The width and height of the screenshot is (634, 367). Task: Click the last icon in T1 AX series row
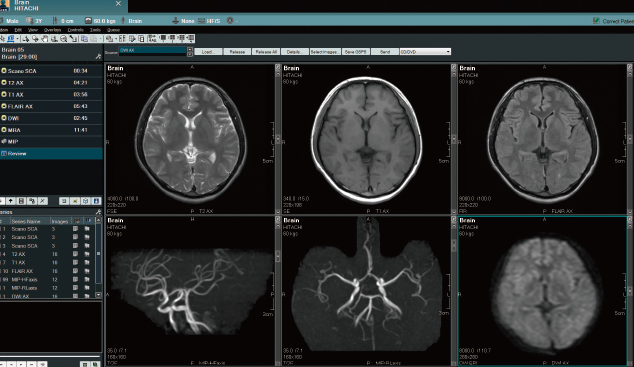87,263
